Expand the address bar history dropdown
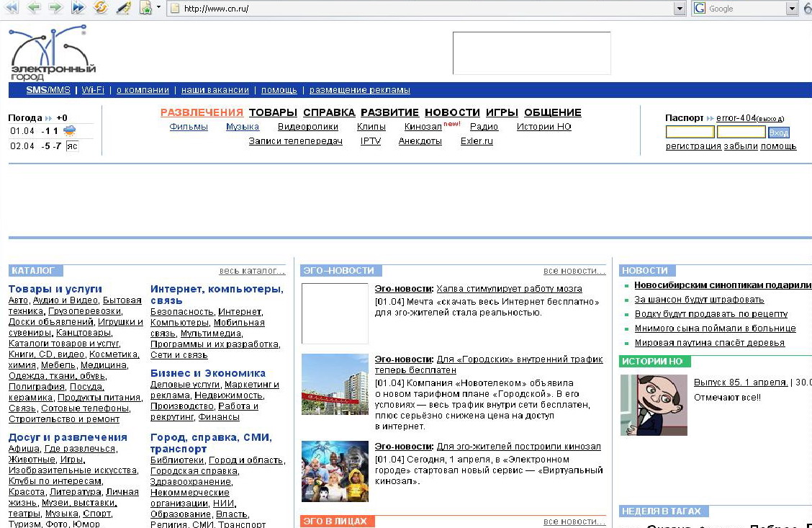812x528 pixels. [x=679, y=9]
